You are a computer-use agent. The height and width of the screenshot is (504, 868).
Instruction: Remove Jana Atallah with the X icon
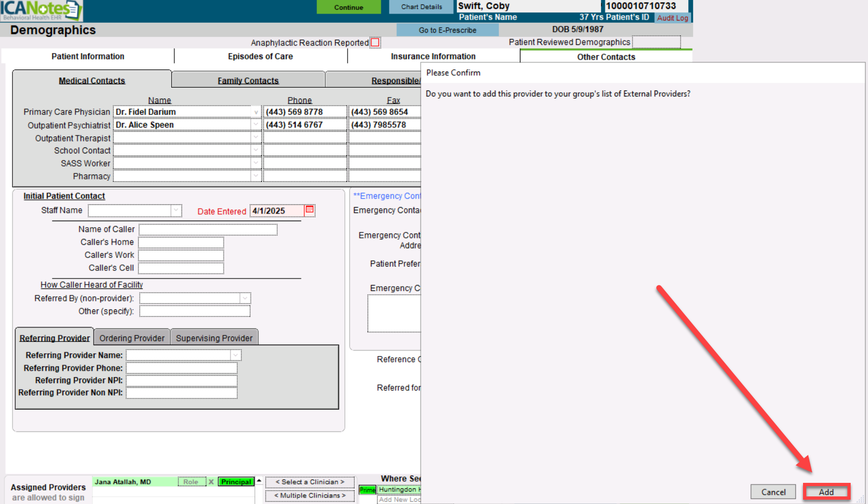pyautogui.click(x=211, y=482)
